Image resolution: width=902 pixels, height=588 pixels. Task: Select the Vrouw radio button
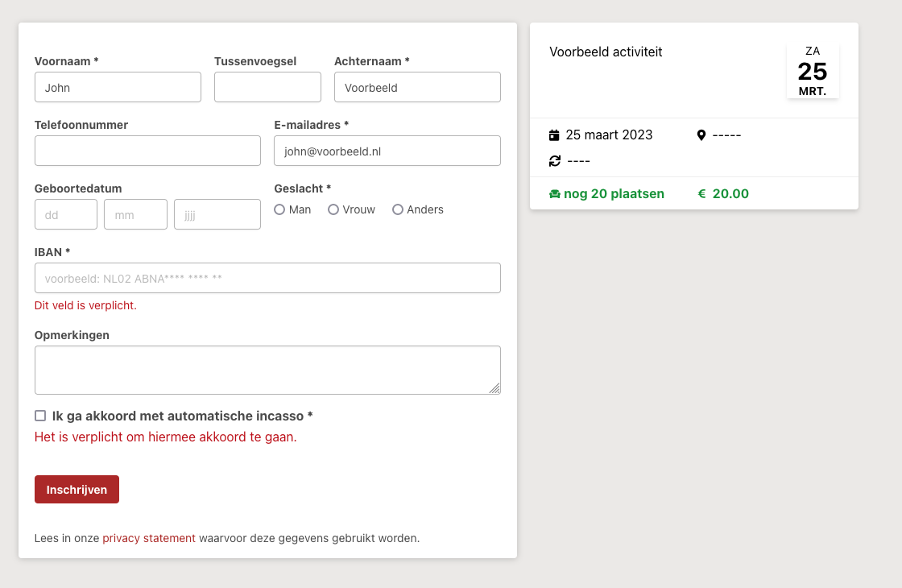point(333,209)
